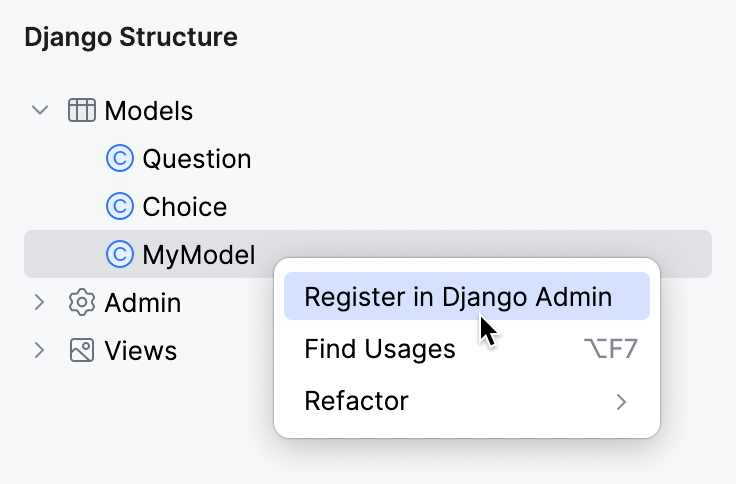This screenshot has width=736, height=484.
Task: Click the Django Structure panel title
Action: tap(131, 38)
